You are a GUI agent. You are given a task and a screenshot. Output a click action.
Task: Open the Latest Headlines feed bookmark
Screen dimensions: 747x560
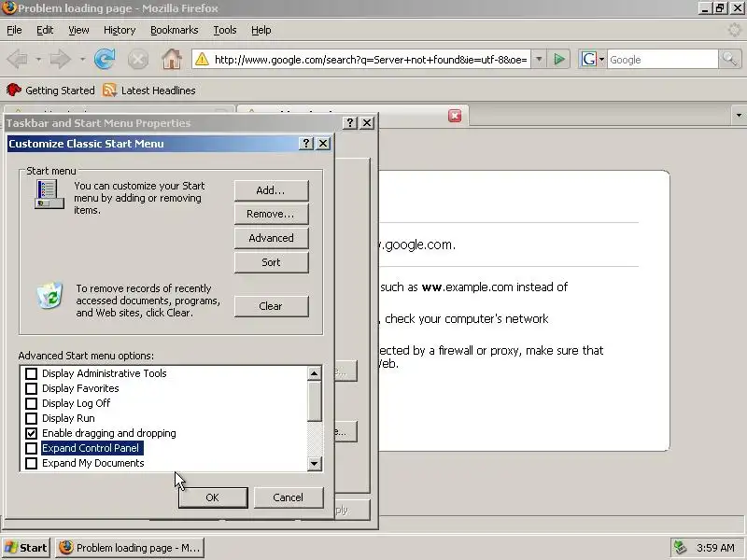pos(149,90)
